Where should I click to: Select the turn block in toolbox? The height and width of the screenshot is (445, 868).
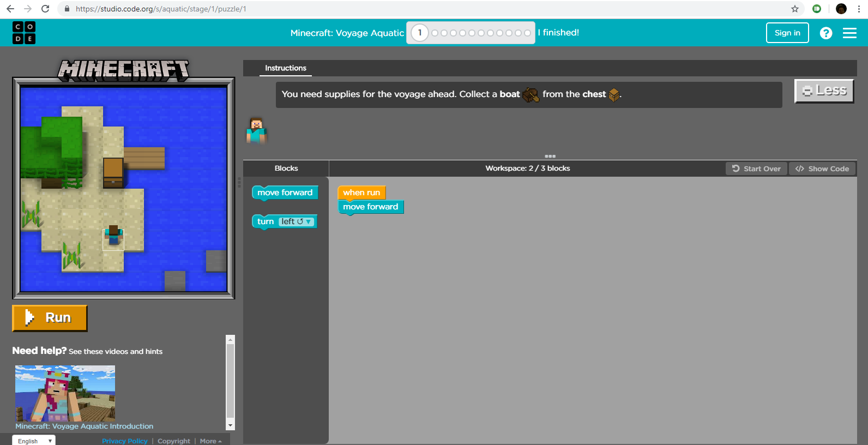[284, 221]
